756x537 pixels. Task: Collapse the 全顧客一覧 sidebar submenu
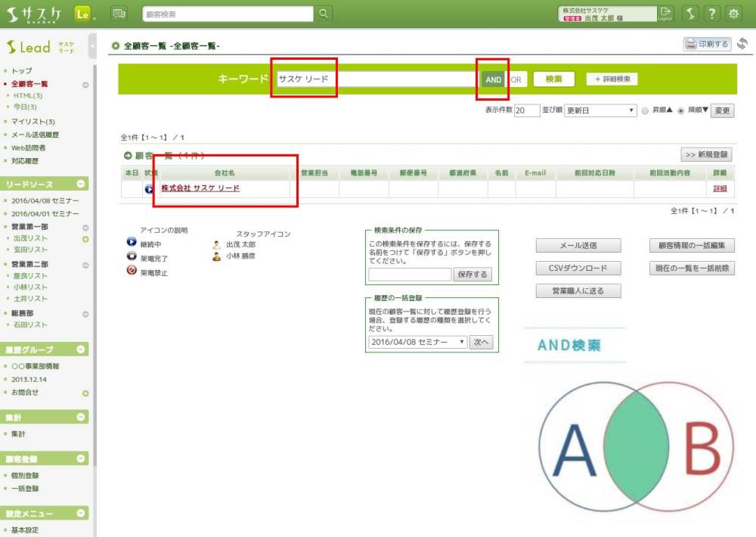point(85,85)
